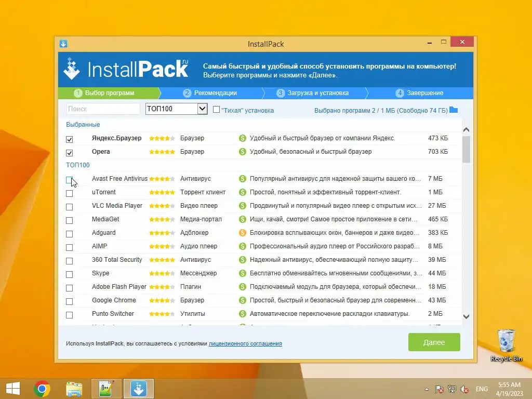Show hidden tray icons arrow

427,389
